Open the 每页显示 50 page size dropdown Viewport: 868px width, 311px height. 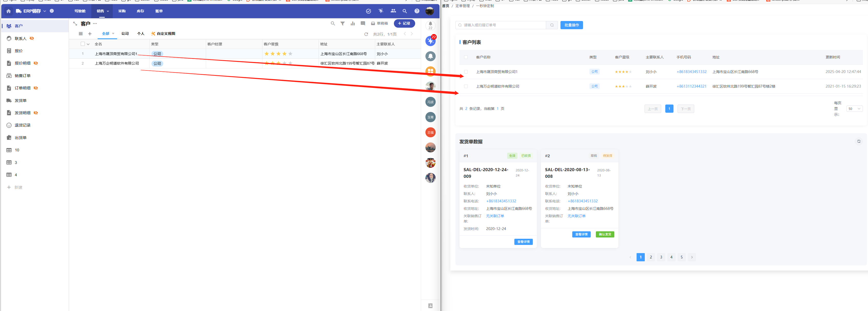click(854, 109)
